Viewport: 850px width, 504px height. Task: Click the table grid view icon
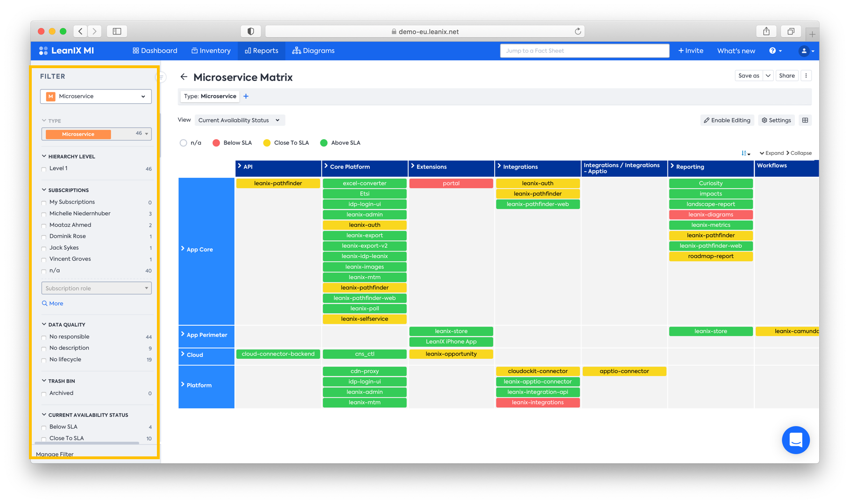[x=805, y=120]
